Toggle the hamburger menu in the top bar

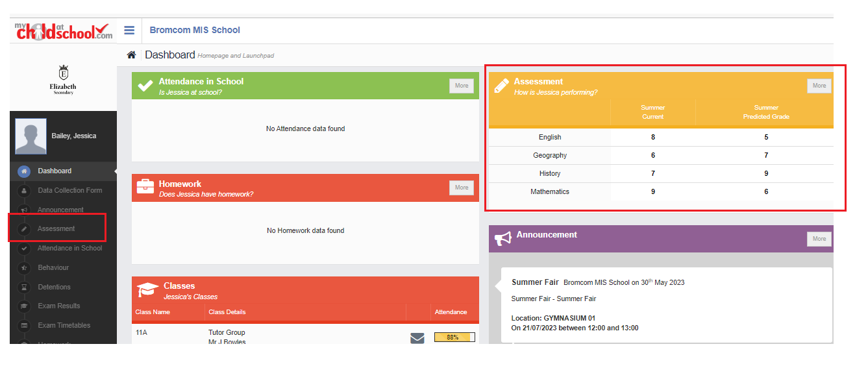129,31
